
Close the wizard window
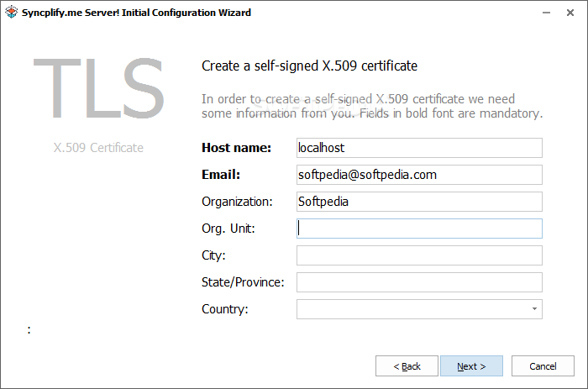point(570,13)
